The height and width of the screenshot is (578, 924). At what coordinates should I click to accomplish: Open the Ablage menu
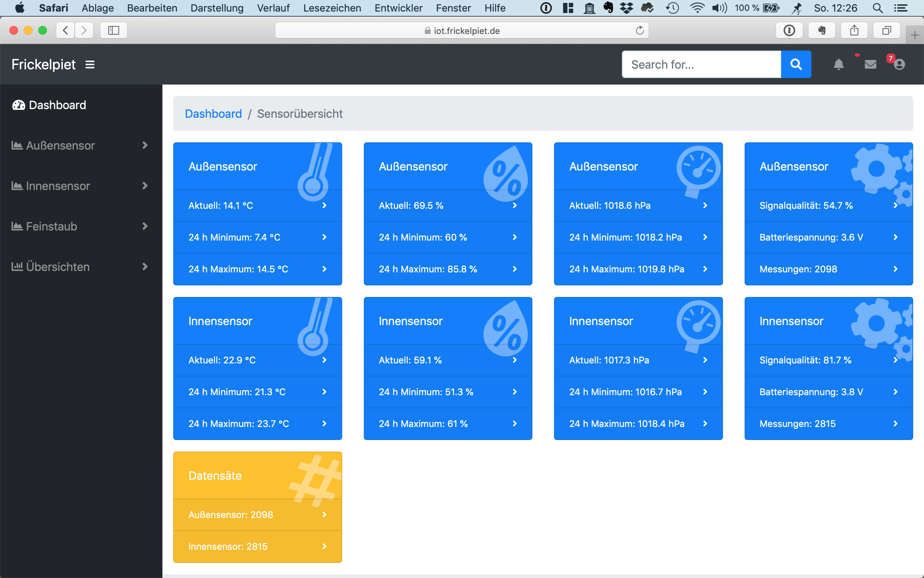98,8
